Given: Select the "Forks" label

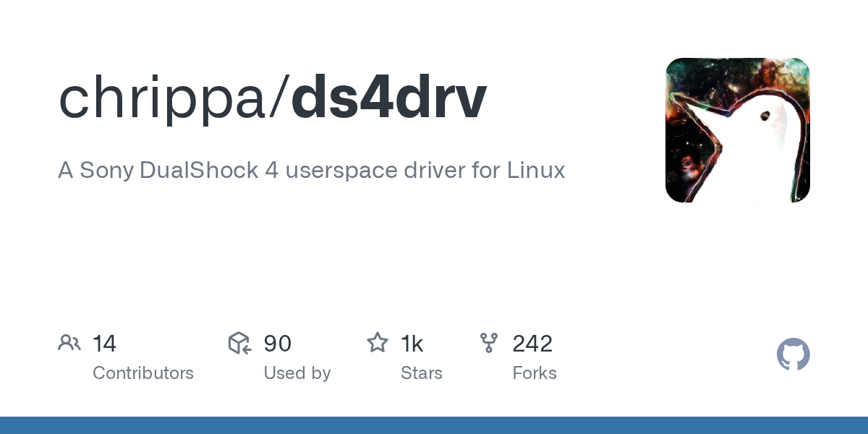Looking at the screenshot, I should pyautogui.click(x=534, y=373).
